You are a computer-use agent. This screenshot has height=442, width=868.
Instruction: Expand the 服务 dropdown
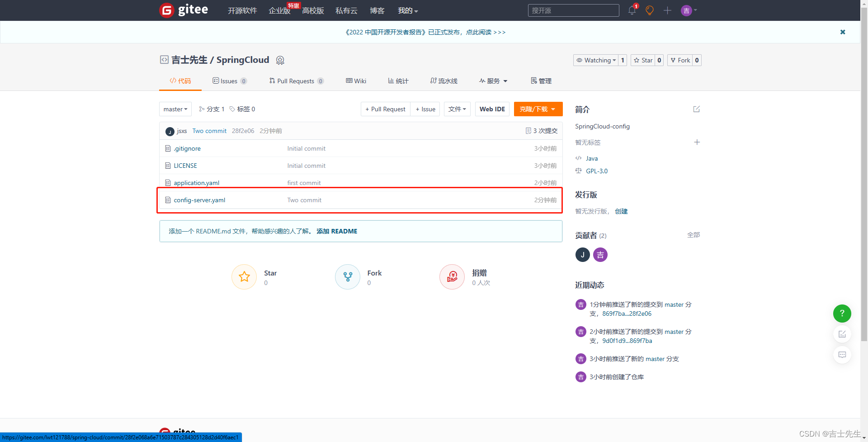(493, 81)
